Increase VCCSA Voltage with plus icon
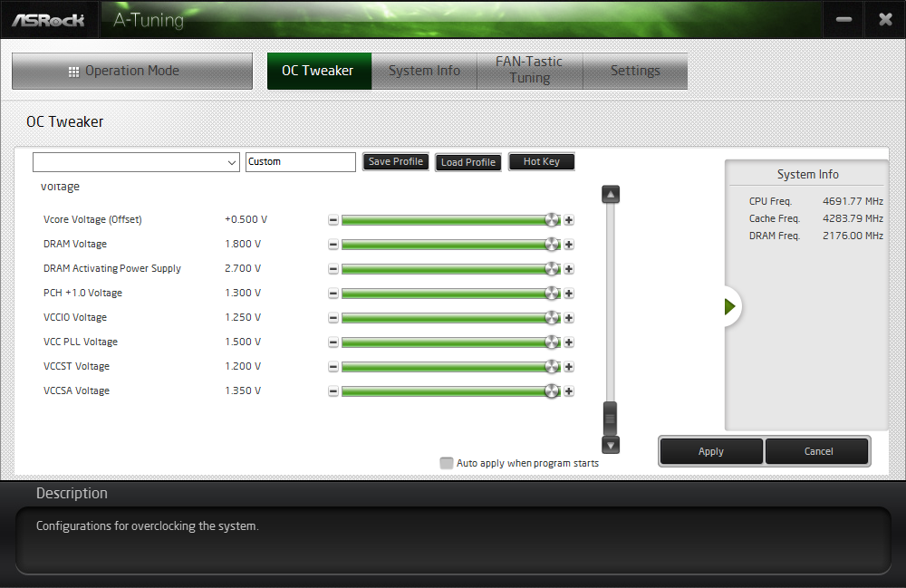The image size is (906, 588). pyautogui.click(x=569, y=391)
